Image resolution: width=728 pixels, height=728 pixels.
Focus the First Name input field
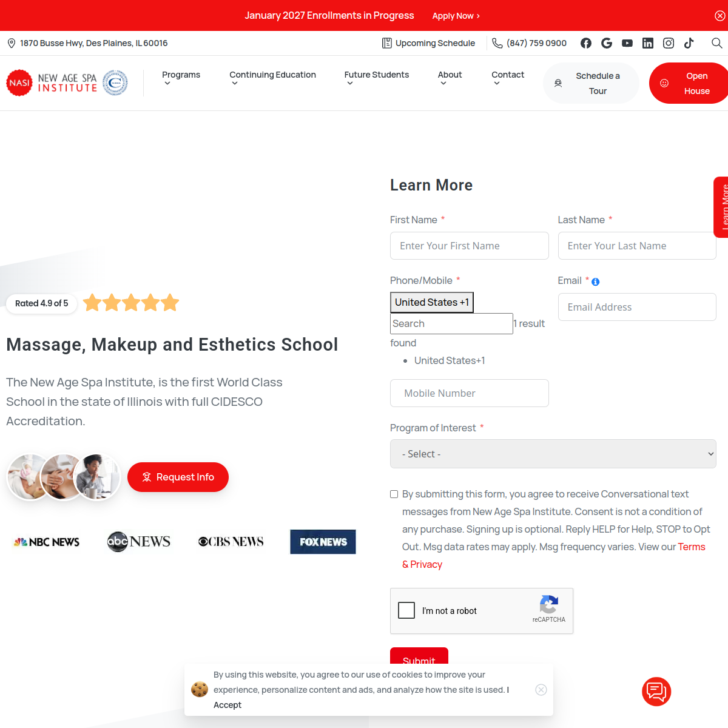coord(470,246)
